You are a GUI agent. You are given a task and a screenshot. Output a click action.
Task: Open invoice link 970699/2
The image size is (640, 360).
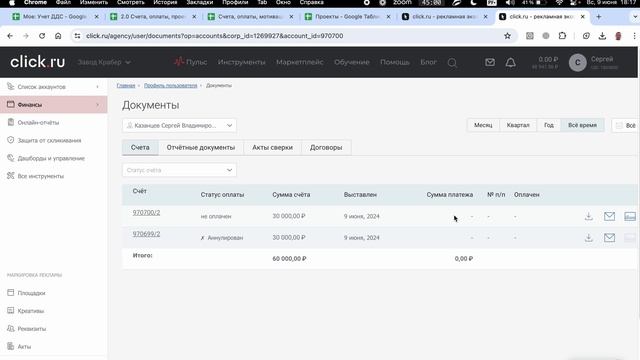[x=146, y=234]
